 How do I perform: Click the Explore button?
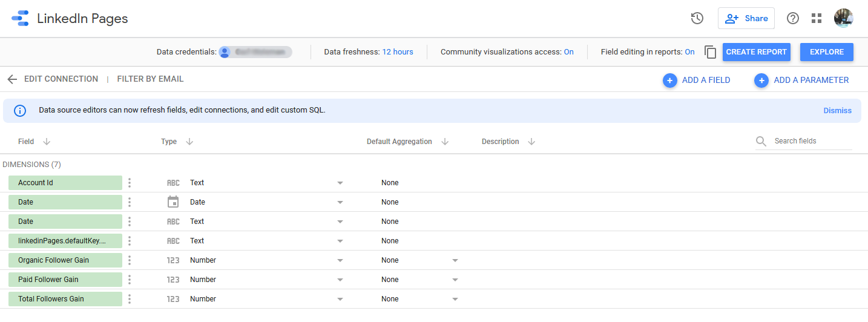tap(827, 52)
